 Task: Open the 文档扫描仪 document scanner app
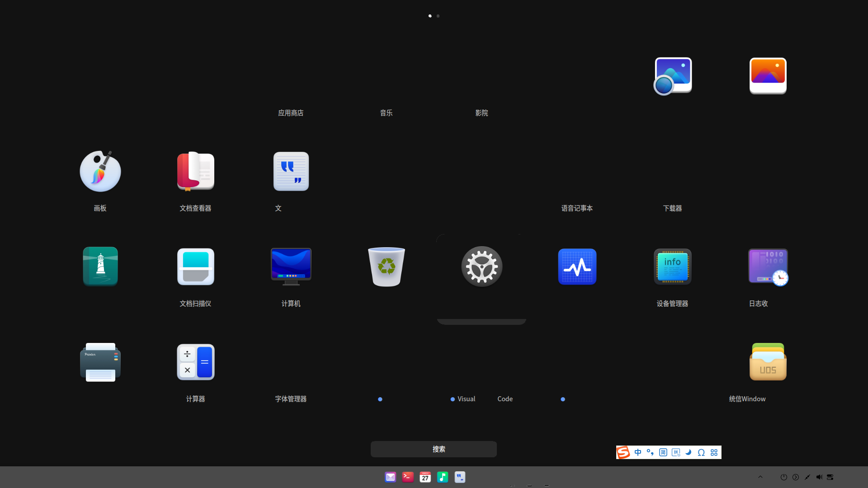pyautogui.click(x=195, y=267)
